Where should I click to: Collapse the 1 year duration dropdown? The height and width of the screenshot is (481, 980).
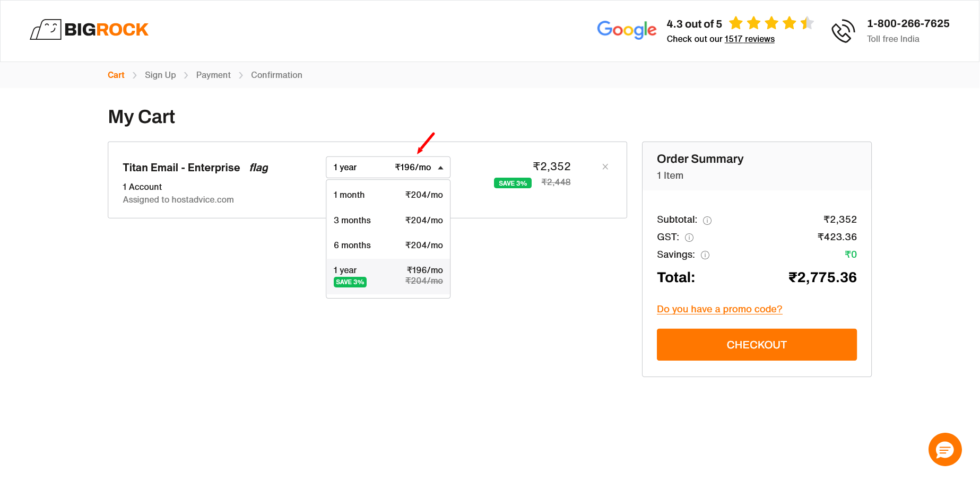388,167
